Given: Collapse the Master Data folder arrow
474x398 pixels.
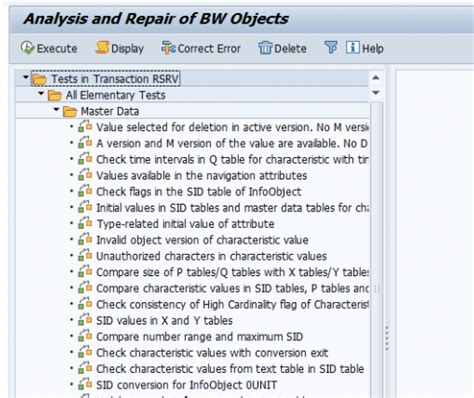Looking at the screenshot, I should click(56, 109).
